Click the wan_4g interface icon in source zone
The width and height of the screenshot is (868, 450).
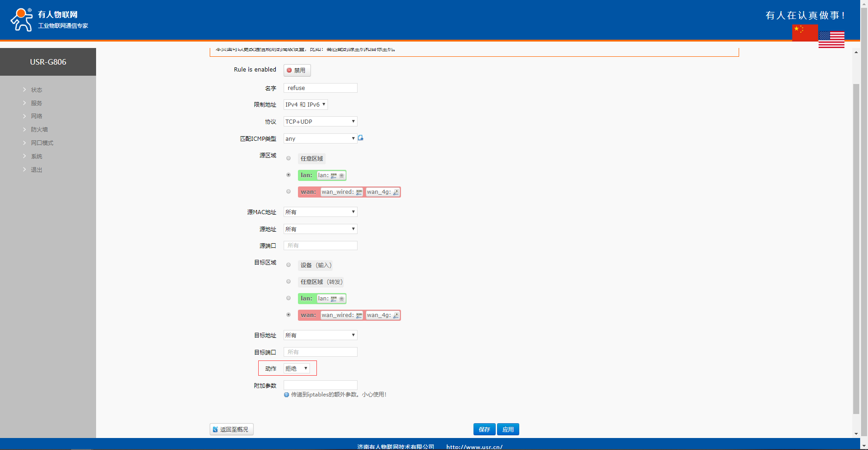click(396, 192)
